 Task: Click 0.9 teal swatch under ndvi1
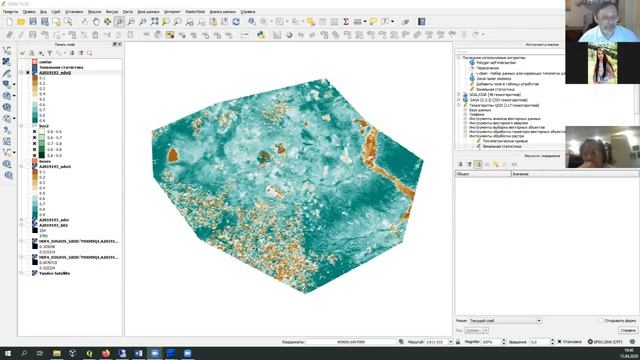pos(35,215)
